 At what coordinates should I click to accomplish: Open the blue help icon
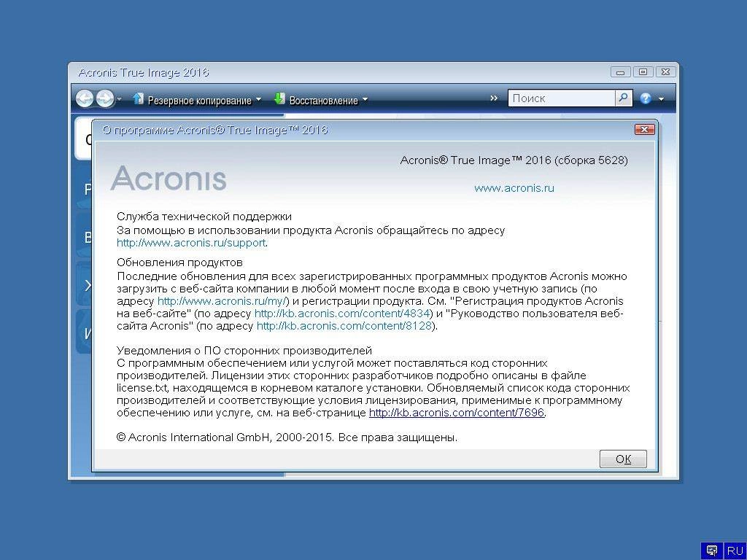point(646,98)
